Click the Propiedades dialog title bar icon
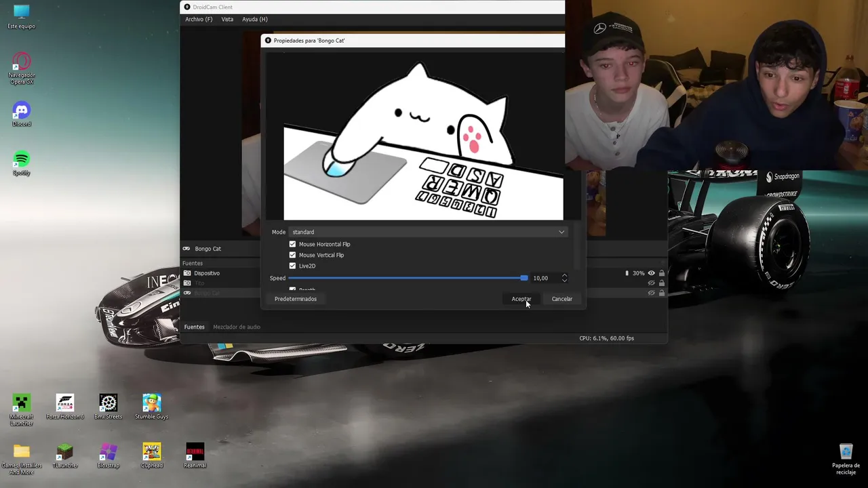The height and width of the screenshot is (488, 868). pos(268,41)
